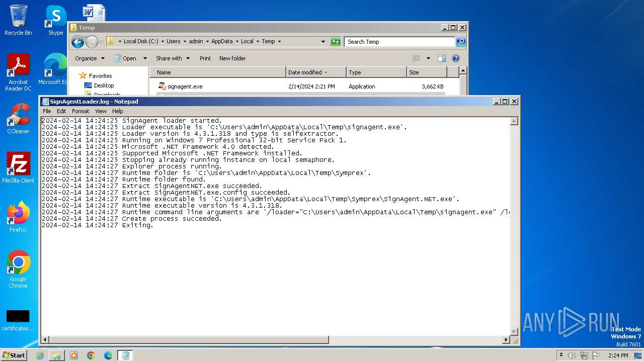Open the Action Center flag icon
644x362 pixels.
click(596, 355)
